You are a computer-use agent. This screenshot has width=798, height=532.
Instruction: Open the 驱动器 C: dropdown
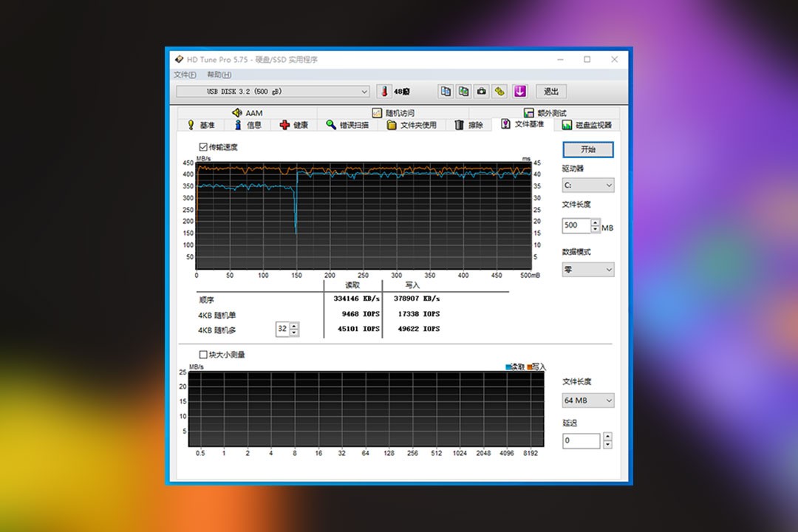coord(587,185)
